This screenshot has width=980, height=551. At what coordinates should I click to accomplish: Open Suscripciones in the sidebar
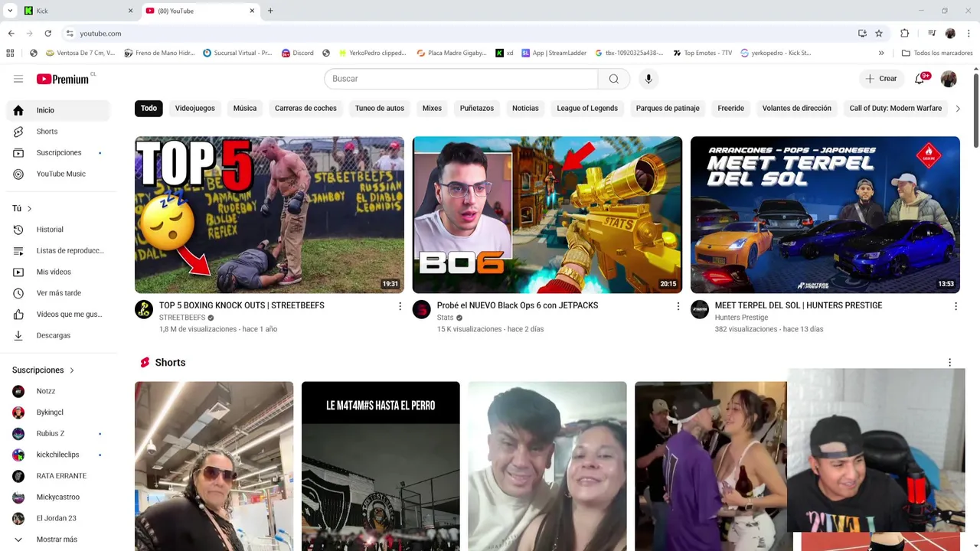(x=58, y=153)
